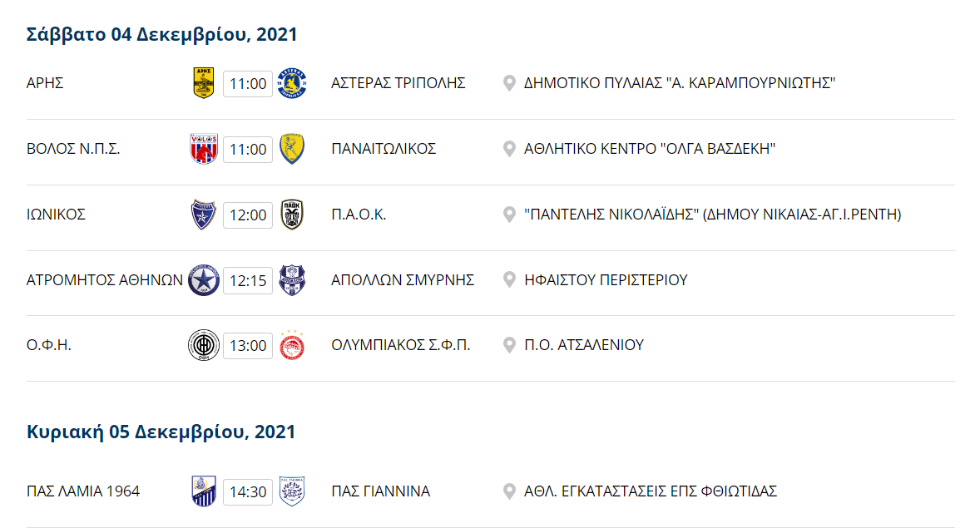This screenshot has height=528, width=980.
Task: Click venue ΑΘΛΗΤΙΚΟ ΚΕΝΤΡΟ "ΟΛΓΑ ΒΑΣΔΕΚΗ"
Action: click(x=650, y=149)
